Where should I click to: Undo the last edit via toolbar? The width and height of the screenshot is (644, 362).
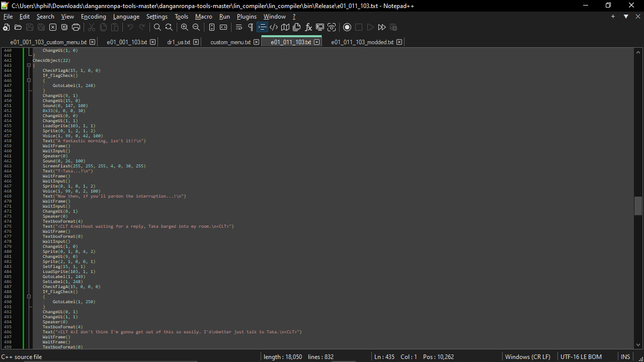pyautogui.click(x=130, y=27)
